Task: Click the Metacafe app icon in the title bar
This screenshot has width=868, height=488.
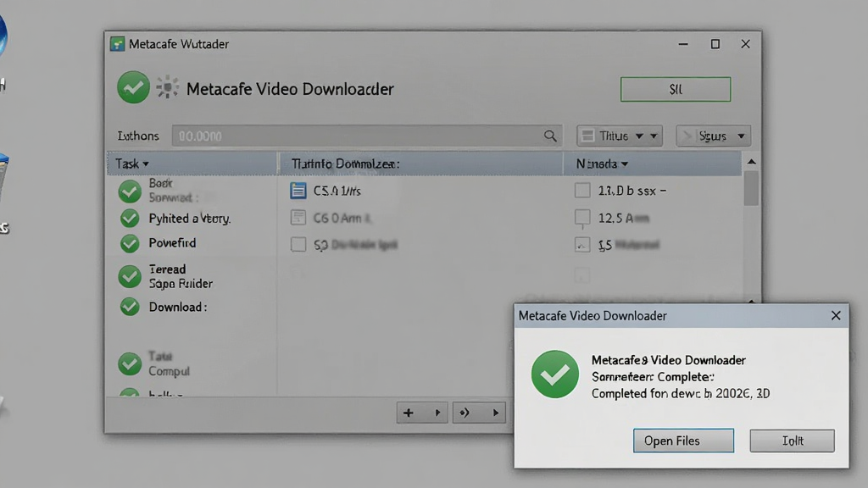Action: [117, 44]
